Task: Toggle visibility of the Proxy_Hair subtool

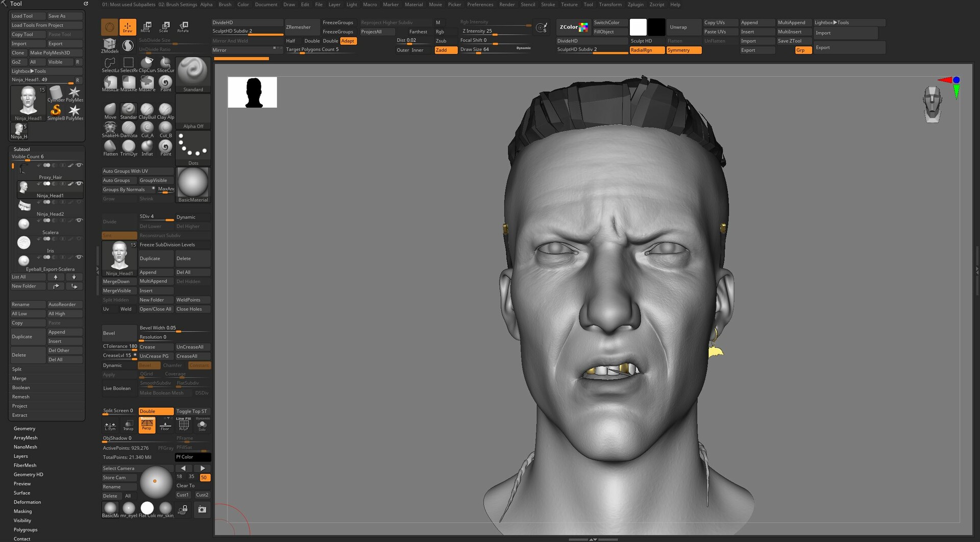Action: [80, 165]
